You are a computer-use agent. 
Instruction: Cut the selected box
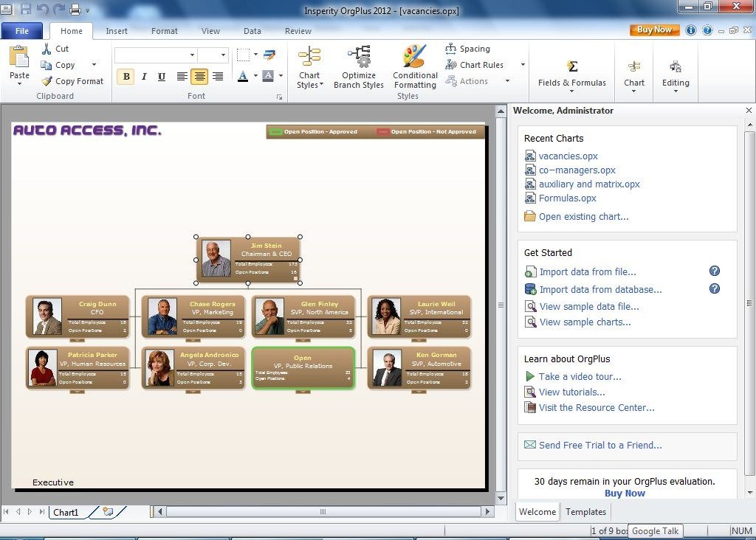coord(55,49)
